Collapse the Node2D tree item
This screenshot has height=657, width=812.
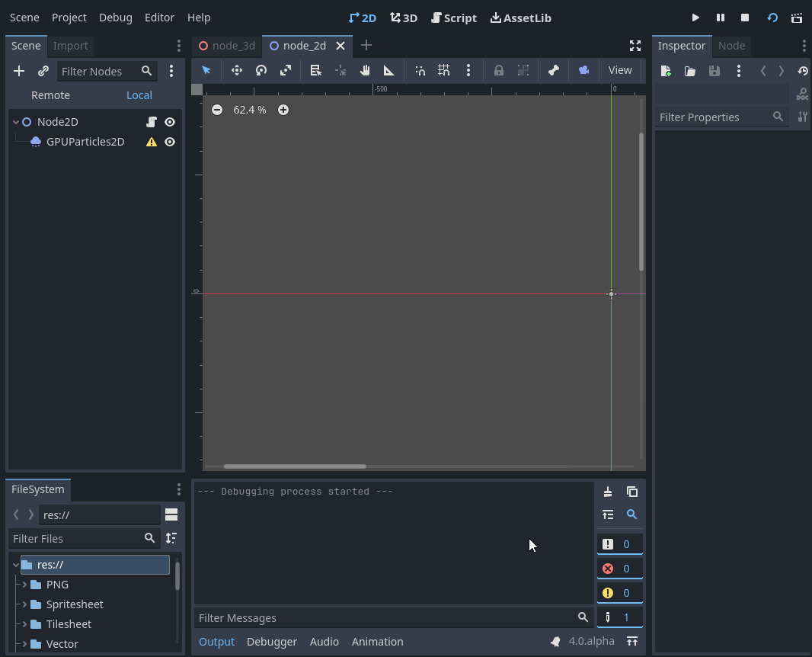[15, 121]
